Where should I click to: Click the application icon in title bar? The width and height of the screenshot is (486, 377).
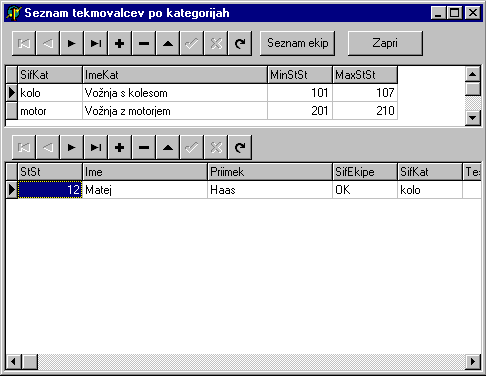pos(14,13)
